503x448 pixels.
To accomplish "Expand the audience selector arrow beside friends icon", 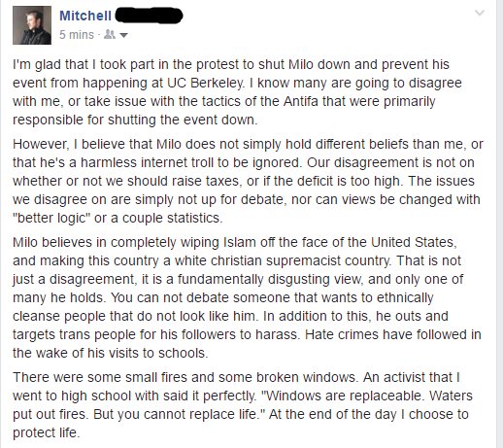I will 123,35.
